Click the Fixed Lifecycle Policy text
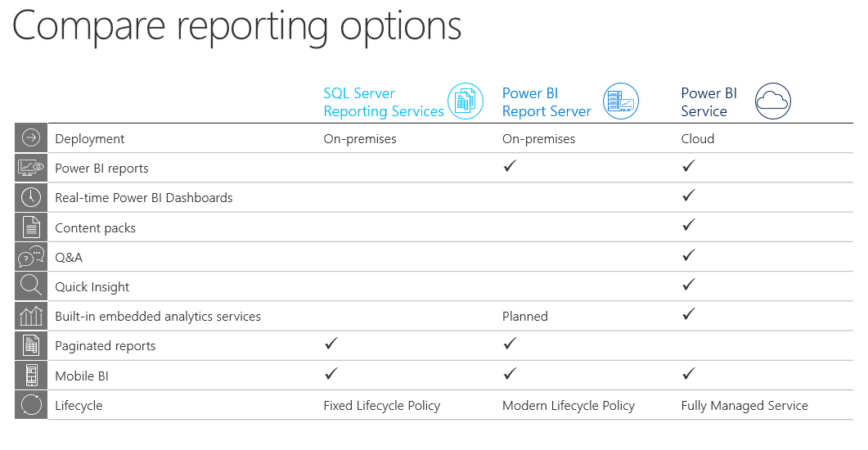This screenshot has height=450, width=868. point(381,405)
